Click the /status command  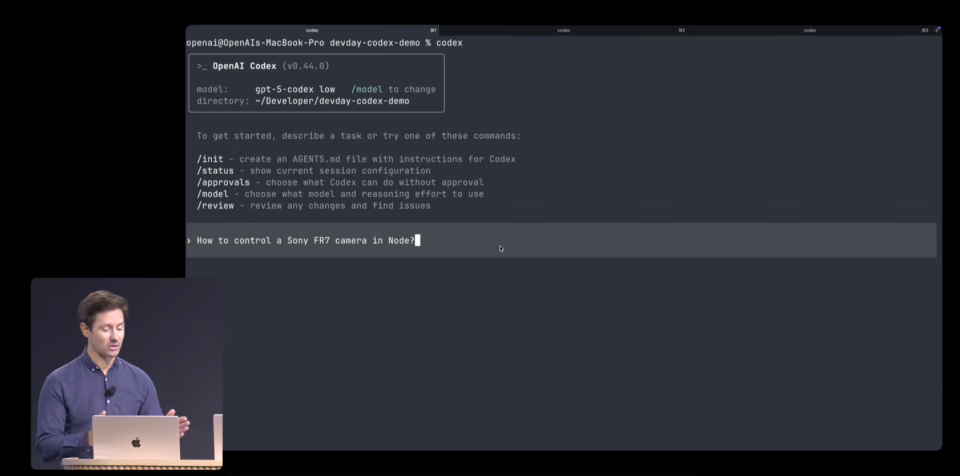(213, 171)
